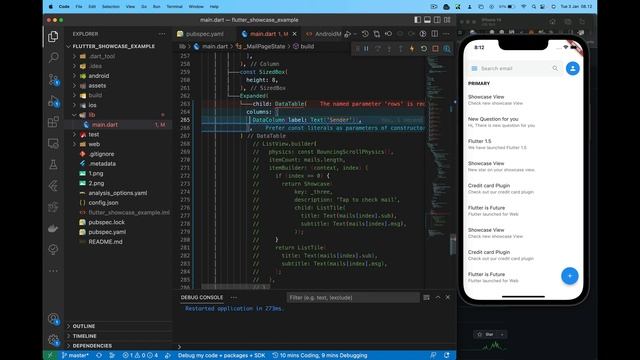Open the Docker view in activity bar
640x360 pixels.
(x=53, y=228)
